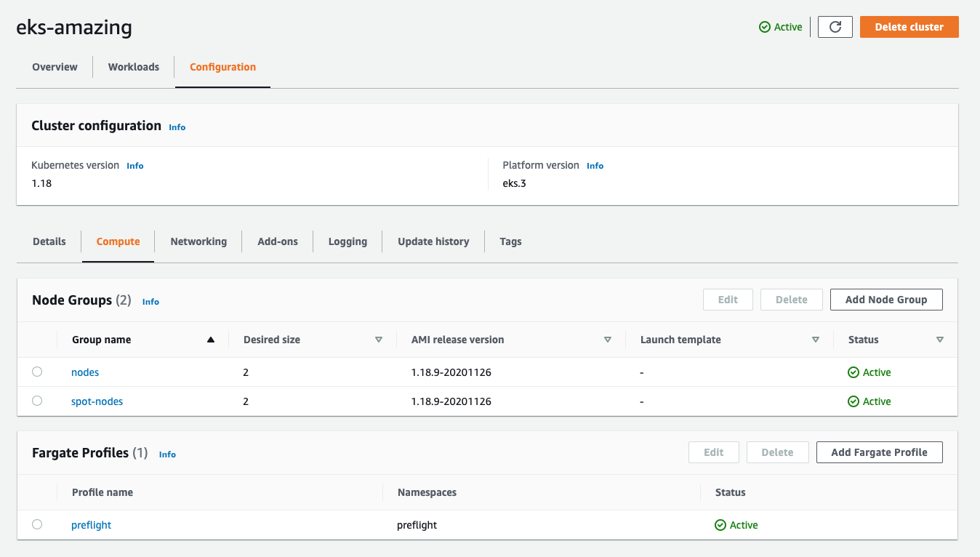The height and width of the screenshot is (557, 980).
Task: Select the Configuration tab
Action: click(x=222, y=67)
